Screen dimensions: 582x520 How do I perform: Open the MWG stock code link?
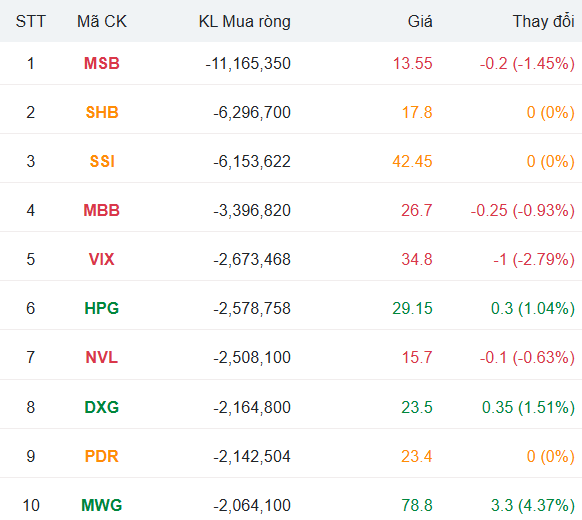(102, 505)
